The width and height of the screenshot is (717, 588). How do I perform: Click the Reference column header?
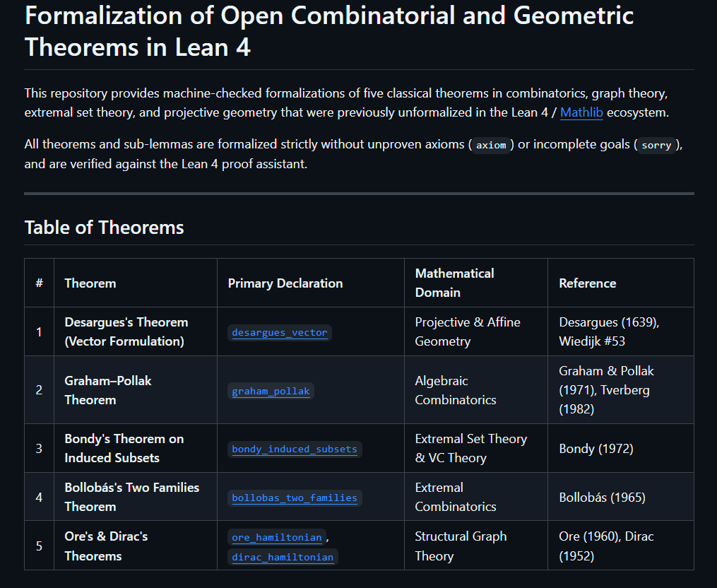621,283
